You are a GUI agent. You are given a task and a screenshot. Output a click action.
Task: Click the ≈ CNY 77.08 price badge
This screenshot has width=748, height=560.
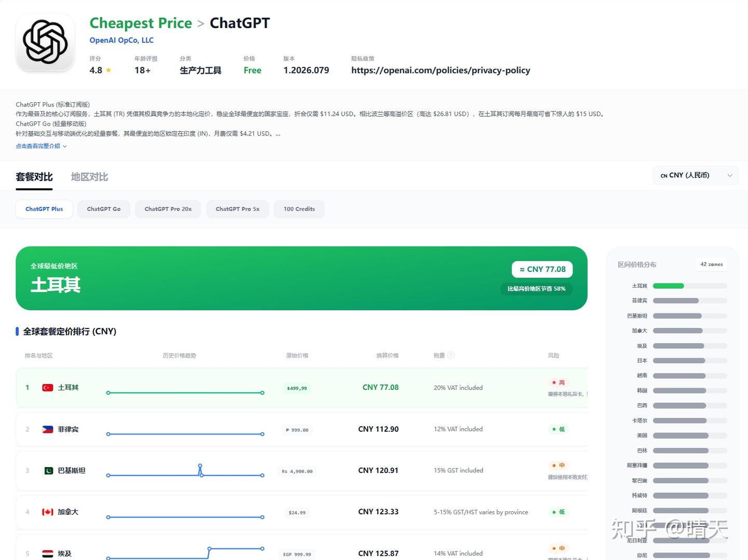pos(542,269)
